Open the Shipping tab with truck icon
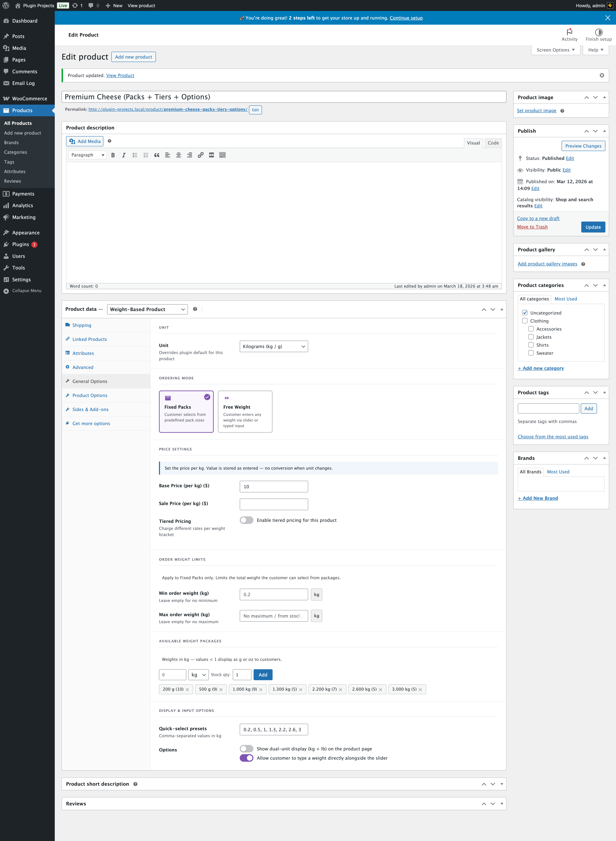 82,325
